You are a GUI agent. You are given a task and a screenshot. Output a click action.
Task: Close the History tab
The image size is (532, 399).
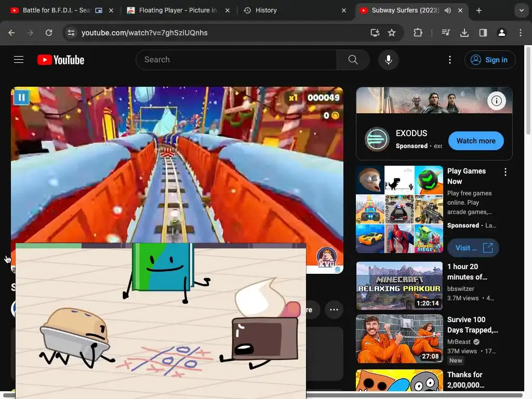tap(344, 10)
